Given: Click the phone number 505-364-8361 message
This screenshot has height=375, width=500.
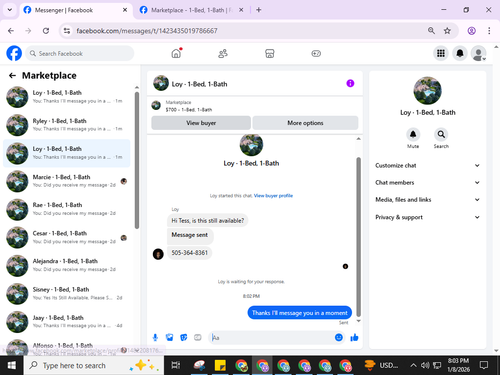Looking at the screenshot, I should [189, 253].
